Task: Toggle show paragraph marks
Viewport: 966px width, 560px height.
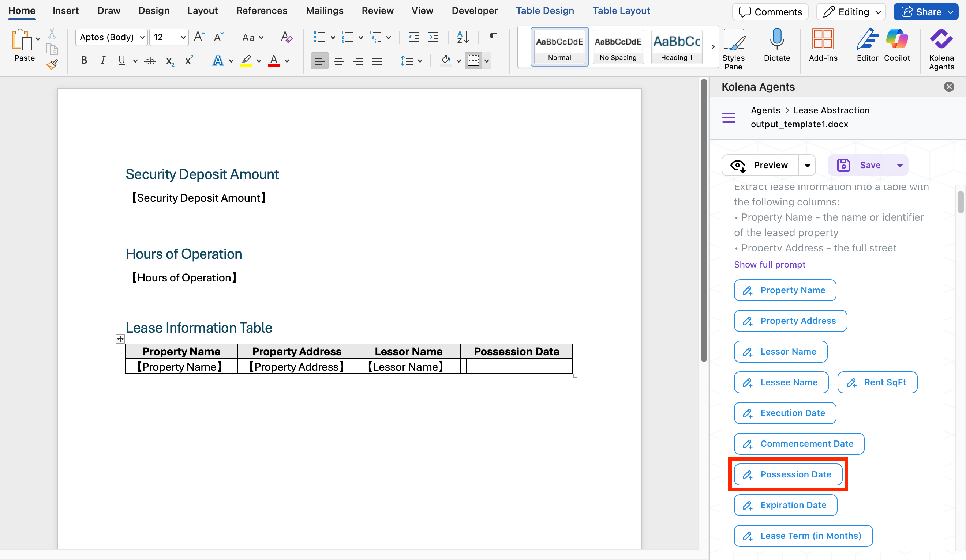Action: (x=493, y=37)
